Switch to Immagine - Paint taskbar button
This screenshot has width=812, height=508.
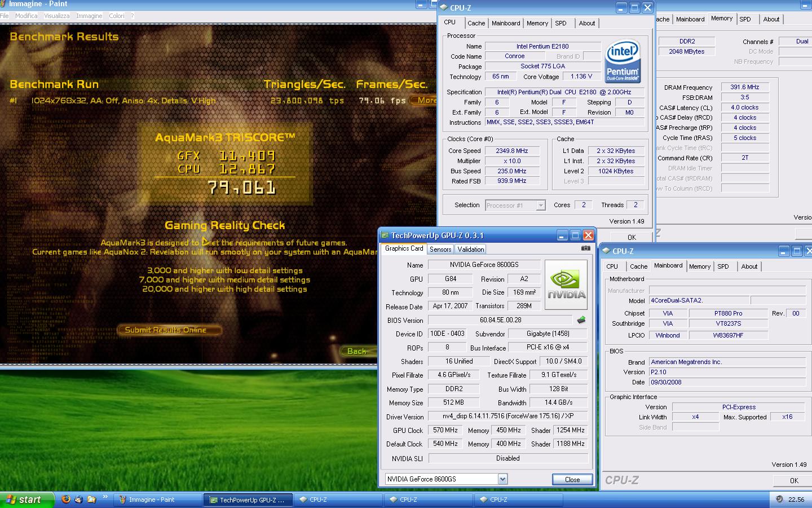point(158,500)
